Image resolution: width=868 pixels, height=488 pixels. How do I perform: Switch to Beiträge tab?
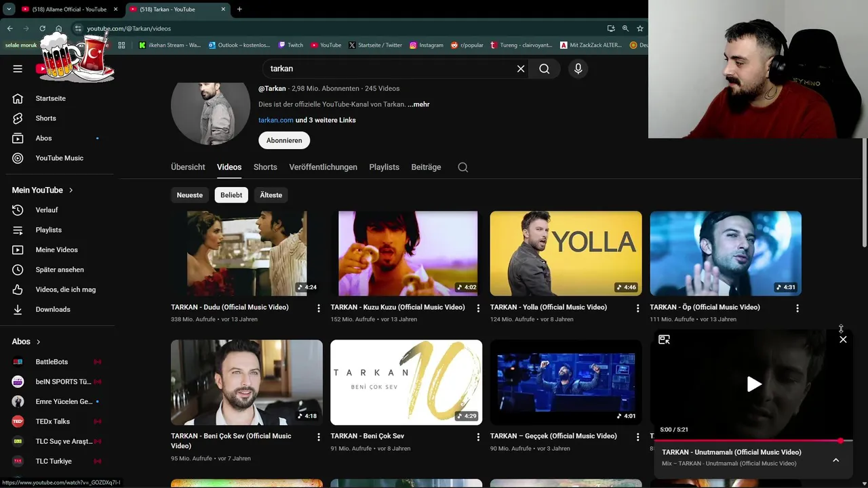point(426,167)
